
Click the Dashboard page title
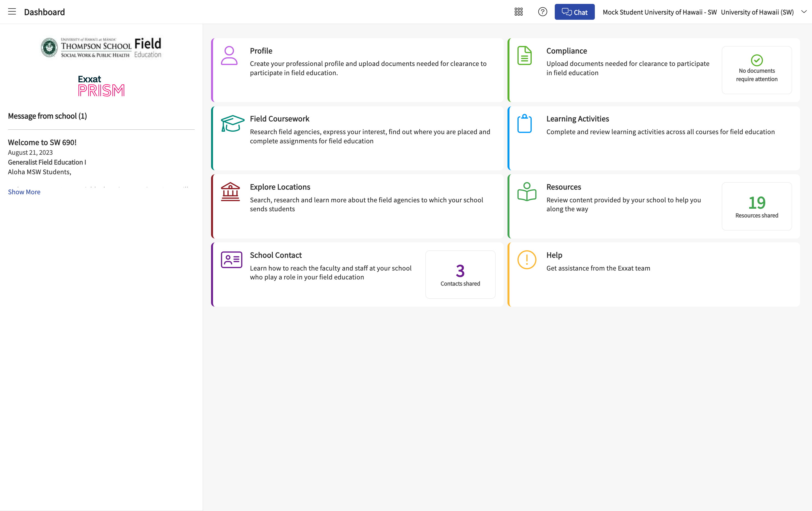coord(44,12)
